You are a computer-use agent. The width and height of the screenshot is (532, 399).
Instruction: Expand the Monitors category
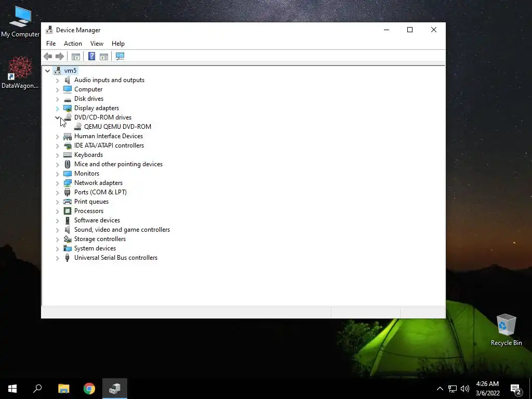pyautogui.click(x=57, y=174)
